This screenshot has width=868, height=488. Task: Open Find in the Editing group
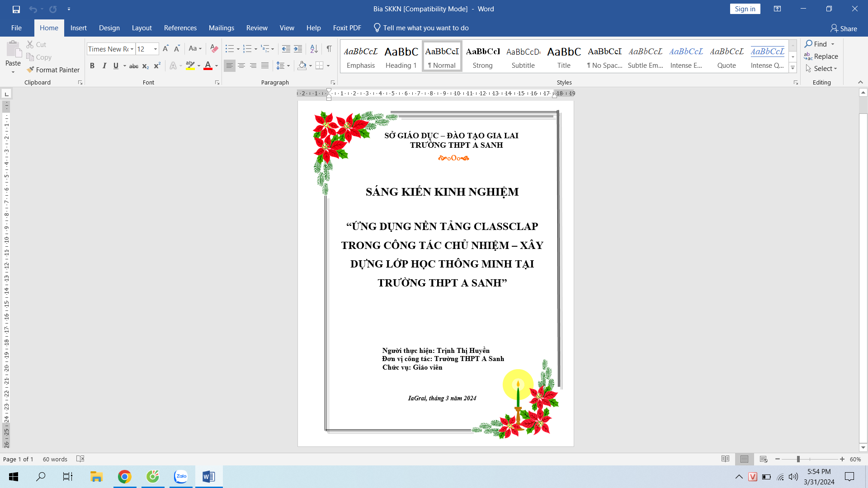pos(816,44)
